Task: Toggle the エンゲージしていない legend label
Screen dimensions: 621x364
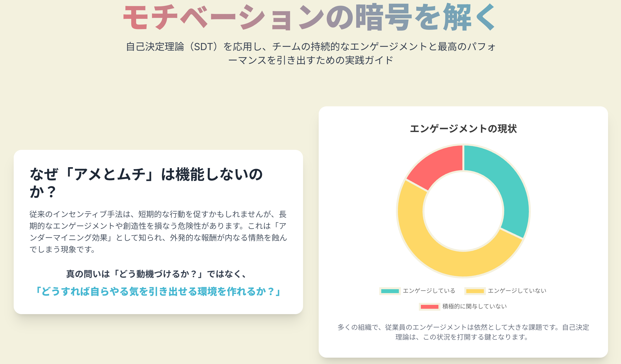Action: [x=517, y=291]
